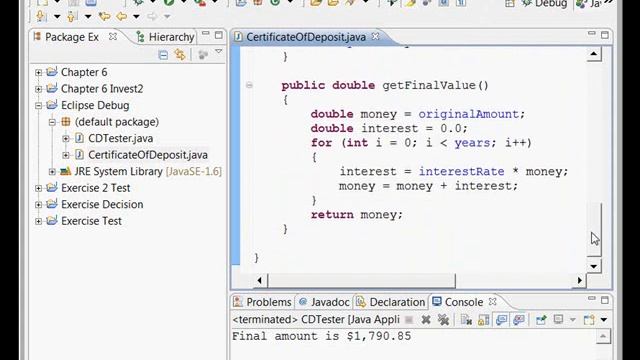Screen dimensions: 640x360
Task: Click the green Run button
Action: [x=169, y=3]
